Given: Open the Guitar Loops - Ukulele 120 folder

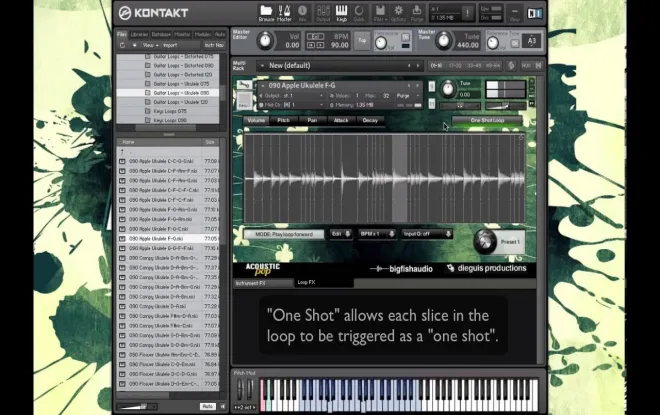Looking at the screenshot, I should [181, 102].
